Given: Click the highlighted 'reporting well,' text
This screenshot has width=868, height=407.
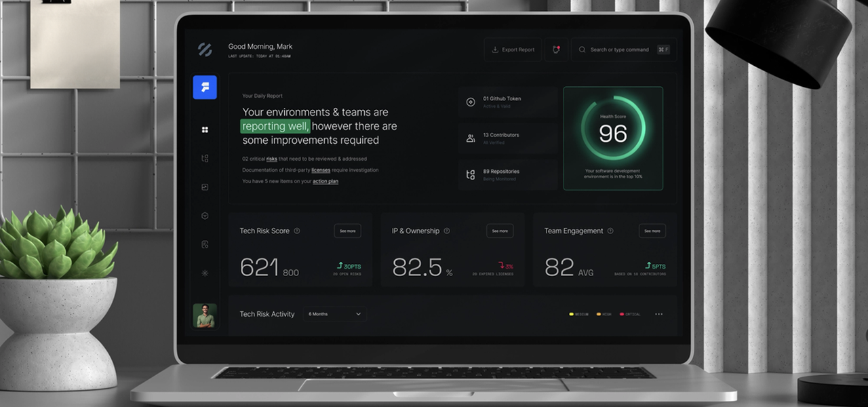Looking at the screenshot, I should pos(275,126).
